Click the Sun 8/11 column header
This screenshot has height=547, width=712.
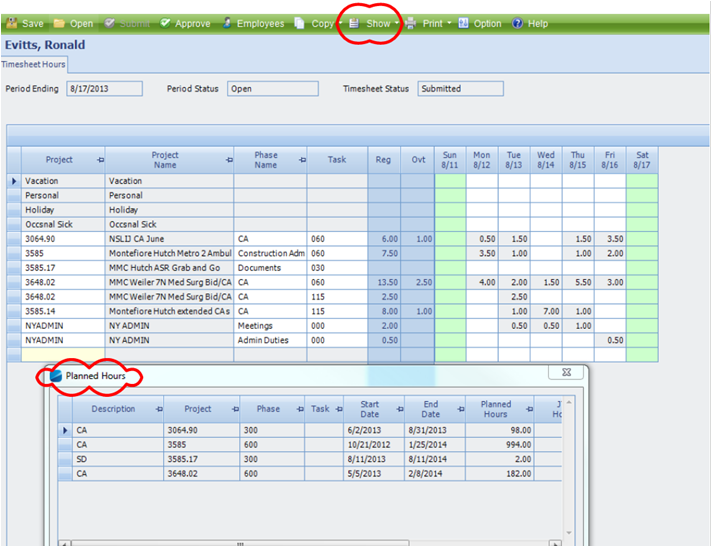click(450, 160)
